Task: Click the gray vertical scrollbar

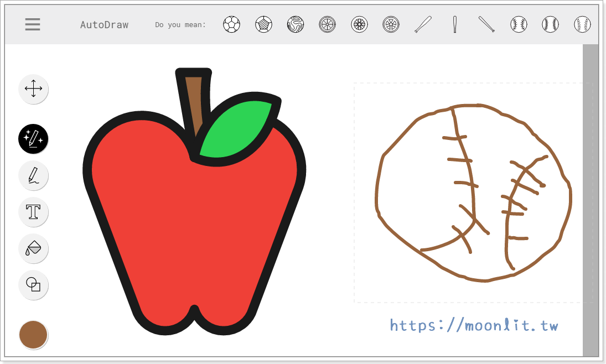Action: [x=591, y=199]
